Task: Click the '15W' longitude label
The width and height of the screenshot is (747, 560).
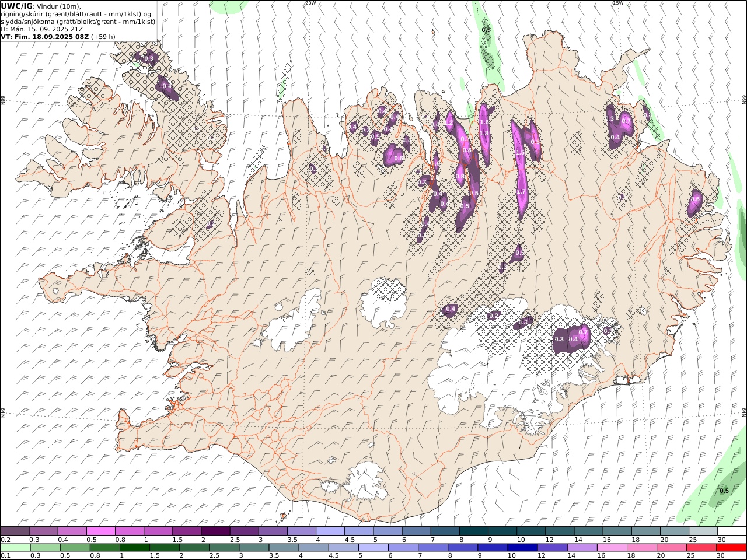Action: tap(617, 3)
